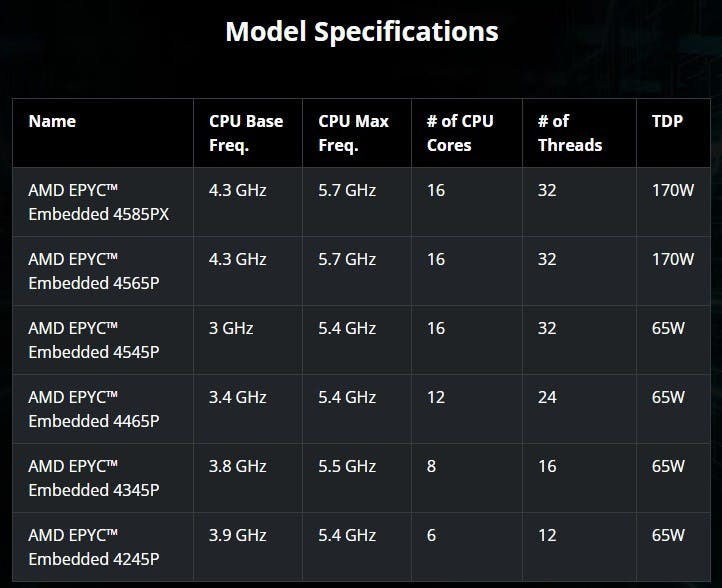
Task: Click the # of Threads column header
Action: 570,133
